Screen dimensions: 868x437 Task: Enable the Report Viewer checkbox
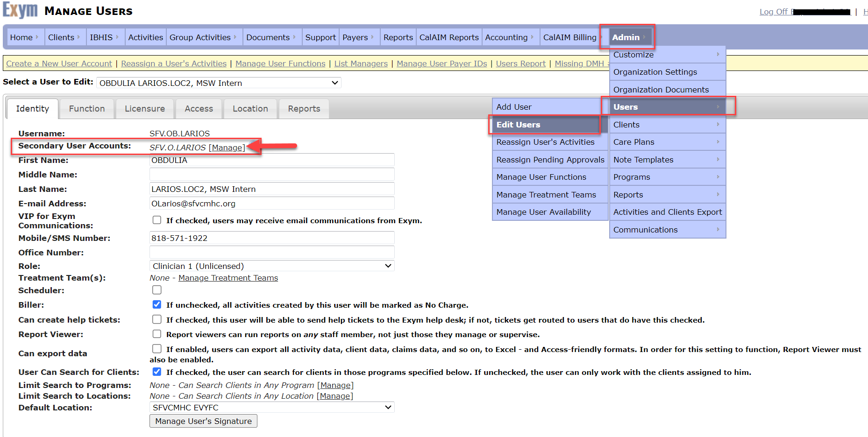click(x=157, y=334)
